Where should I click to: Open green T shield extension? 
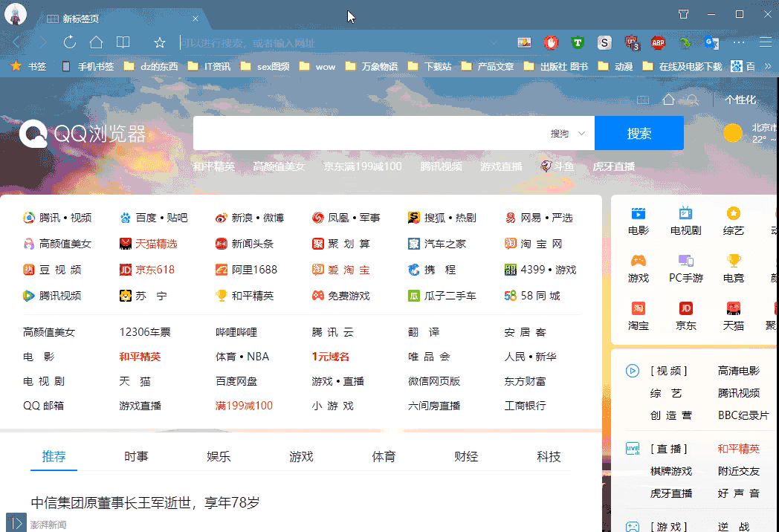click(578, 42)
